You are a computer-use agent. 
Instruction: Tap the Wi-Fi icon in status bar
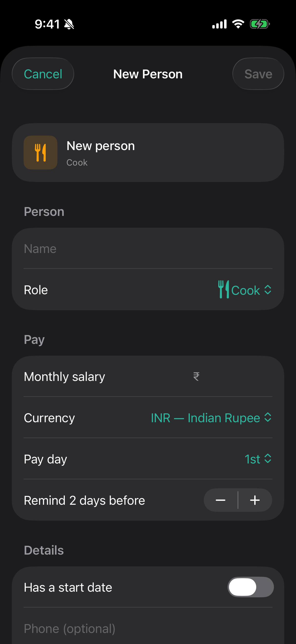(238, 24)
